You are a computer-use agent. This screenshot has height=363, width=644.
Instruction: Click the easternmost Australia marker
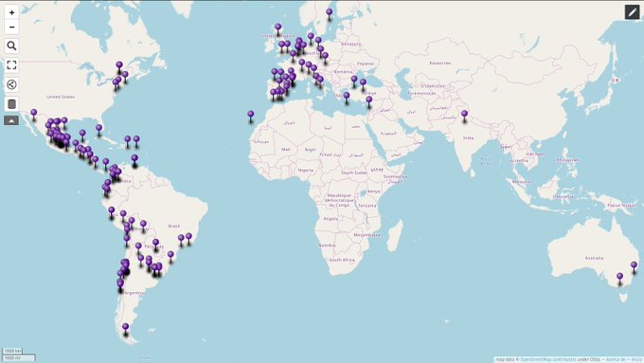[635, 267]
